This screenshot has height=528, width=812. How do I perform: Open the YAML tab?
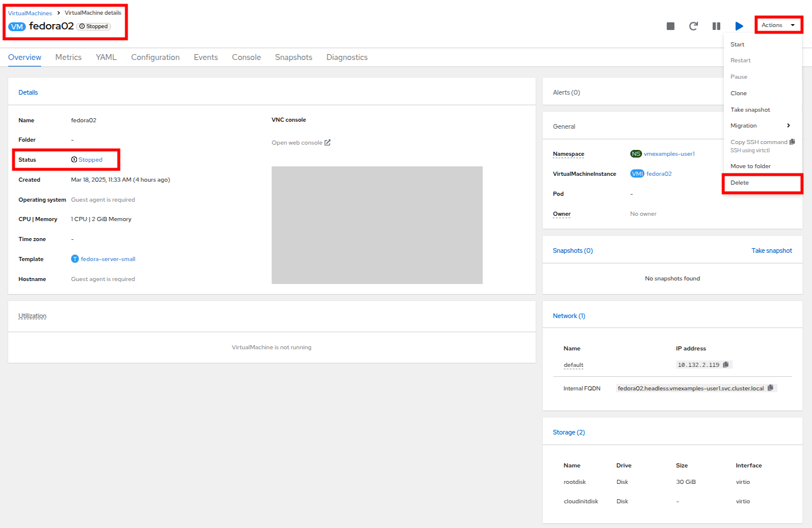[106, 57]
